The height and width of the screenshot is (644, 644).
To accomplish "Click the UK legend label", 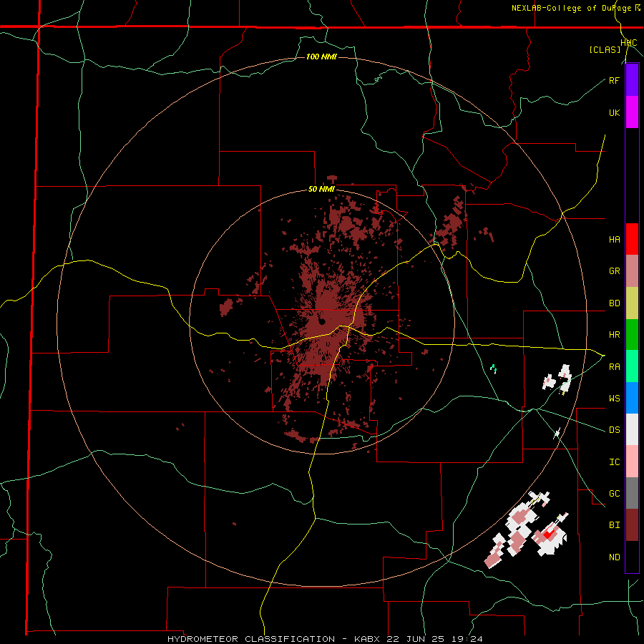I will (x=614, y=112).
